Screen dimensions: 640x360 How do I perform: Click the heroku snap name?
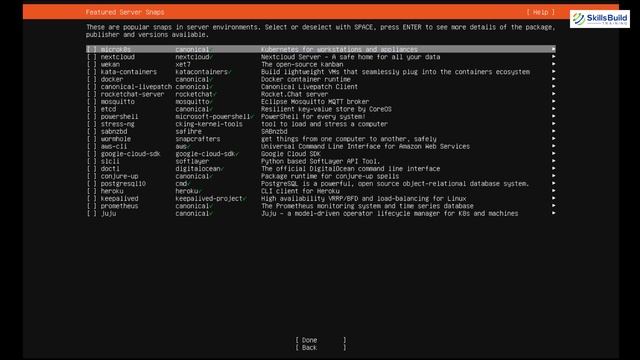(x=112, y=191)
